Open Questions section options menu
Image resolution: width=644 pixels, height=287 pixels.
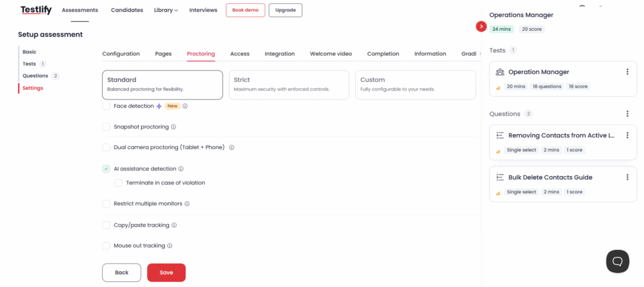[627, 114]
